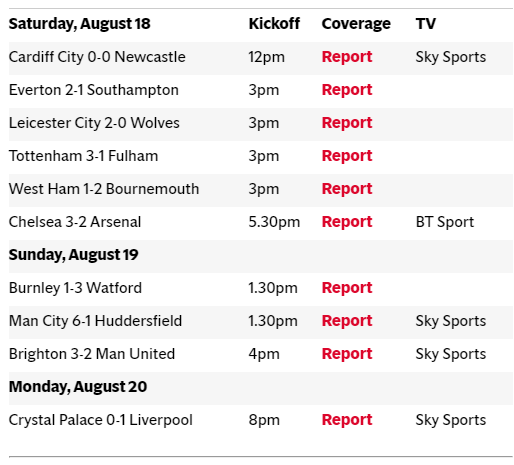Image resolution: width=514 pixels, height=465 pixels.
Task: Open Report for Cardiff City vs Newcastle
Action: (x=347, y=57)
